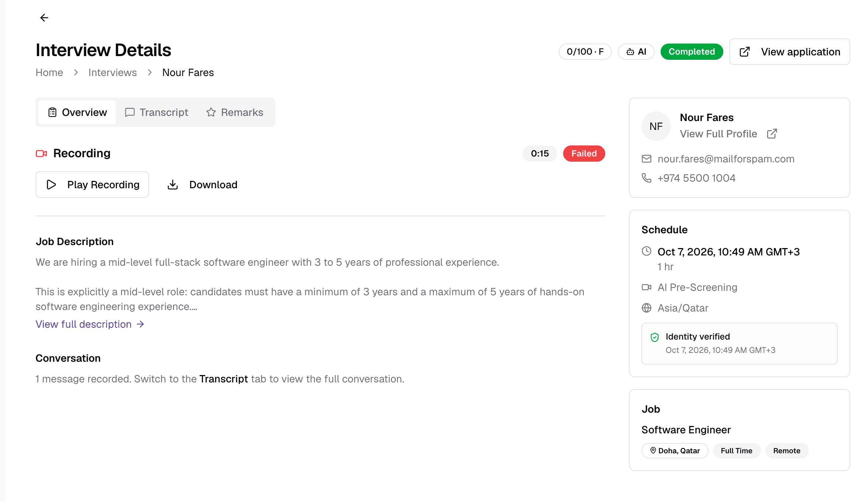Click the Asia/Qatar timezone text

tap(683, 308)
